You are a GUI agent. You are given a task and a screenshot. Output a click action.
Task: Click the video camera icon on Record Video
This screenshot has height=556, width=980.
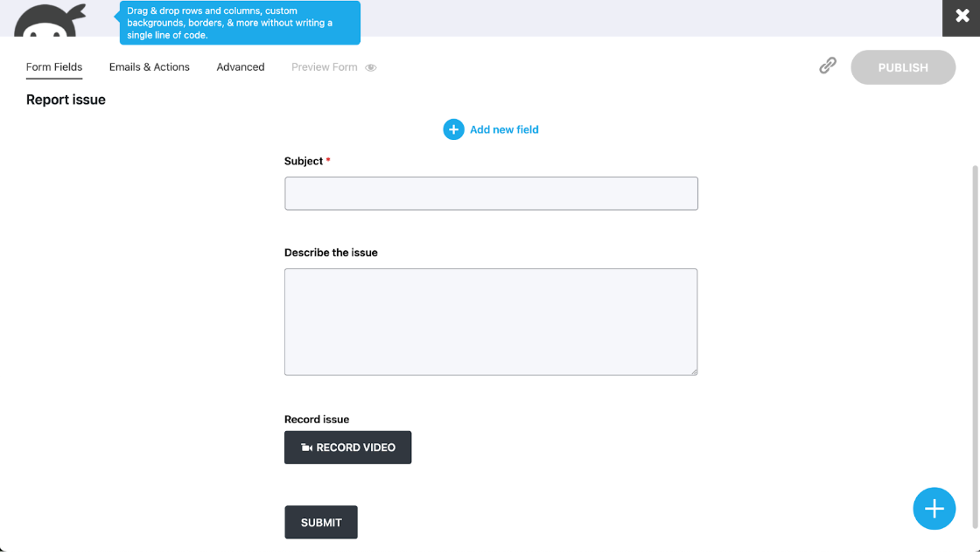coord(306,447)
